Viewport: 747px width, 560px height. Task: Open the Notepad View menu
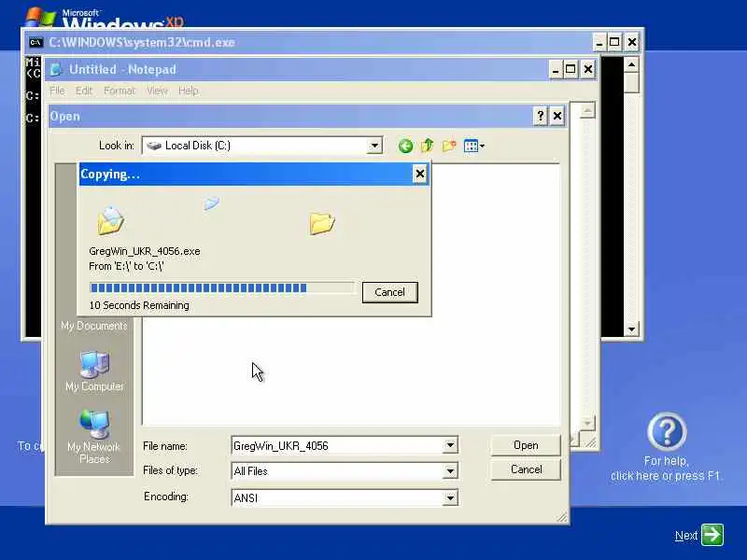pyautogui.click(x=157, y=91)
